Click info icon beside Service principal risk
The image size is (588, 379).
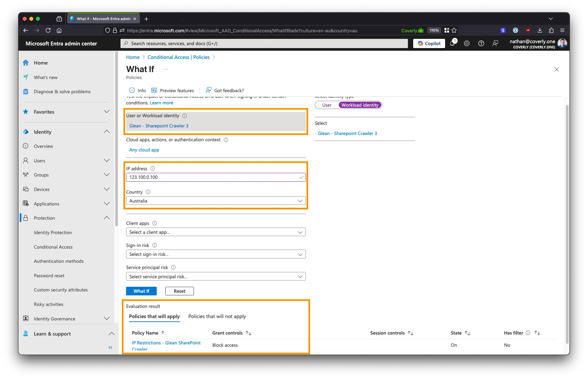click(174, 267)
